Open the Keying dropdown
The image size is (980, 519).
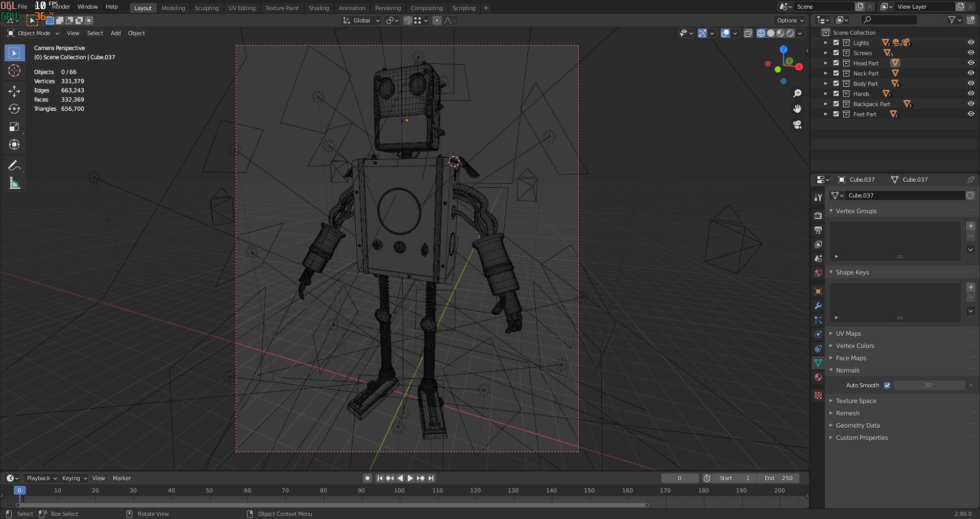point(75,478)
